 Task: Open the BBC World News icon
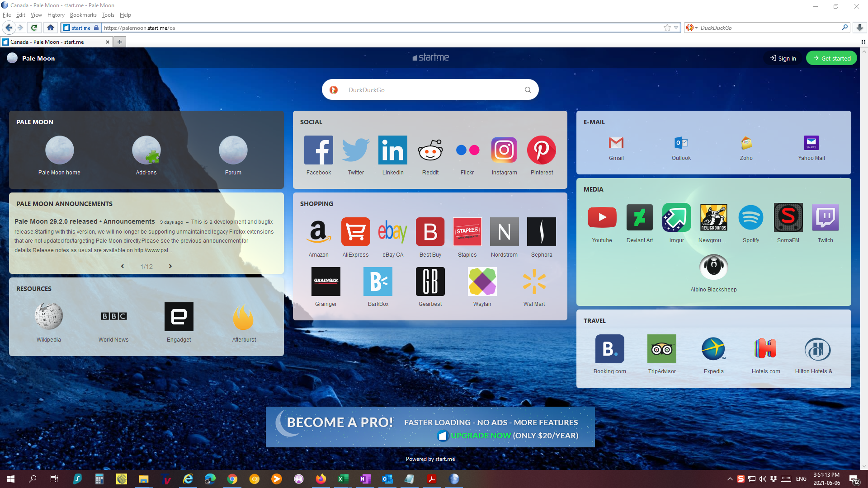coord(113,316)
